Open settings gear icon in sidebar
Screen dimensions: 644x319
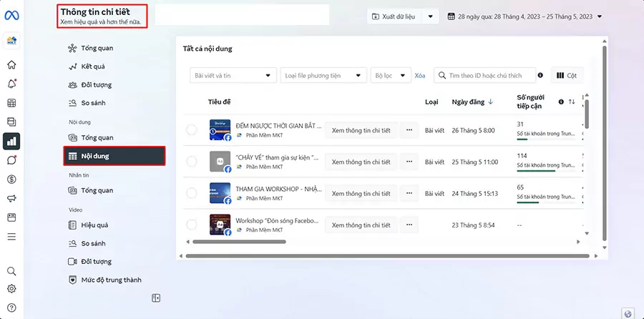11,289
